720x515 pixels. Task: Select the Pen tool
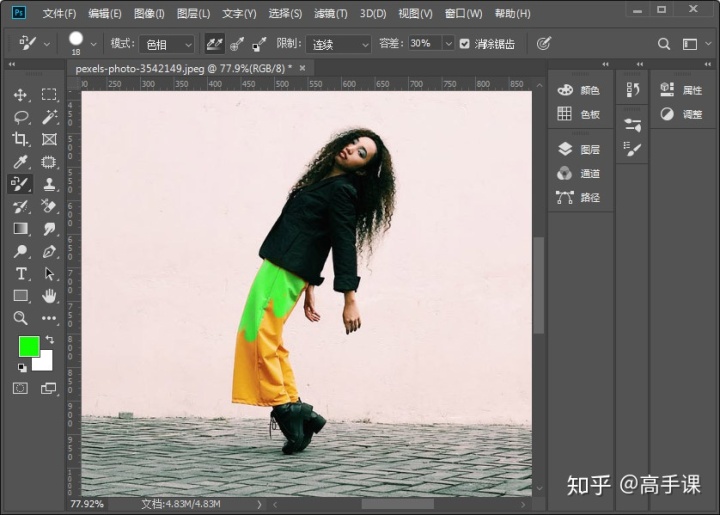click(49, 251)
